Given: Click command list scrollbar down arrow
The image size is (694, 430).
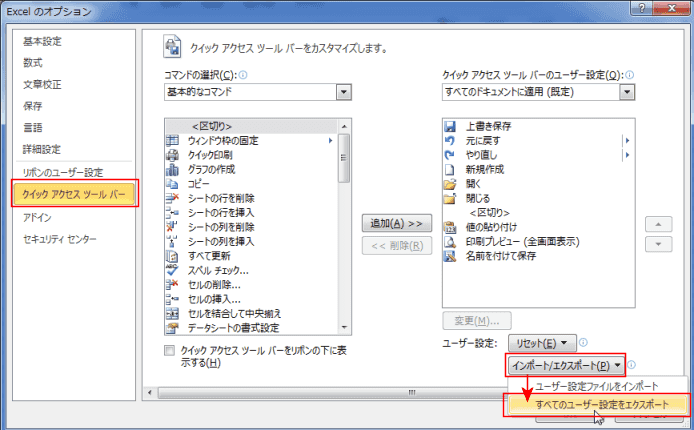Looking at the screenshot, I should click(x=344, y=327).
